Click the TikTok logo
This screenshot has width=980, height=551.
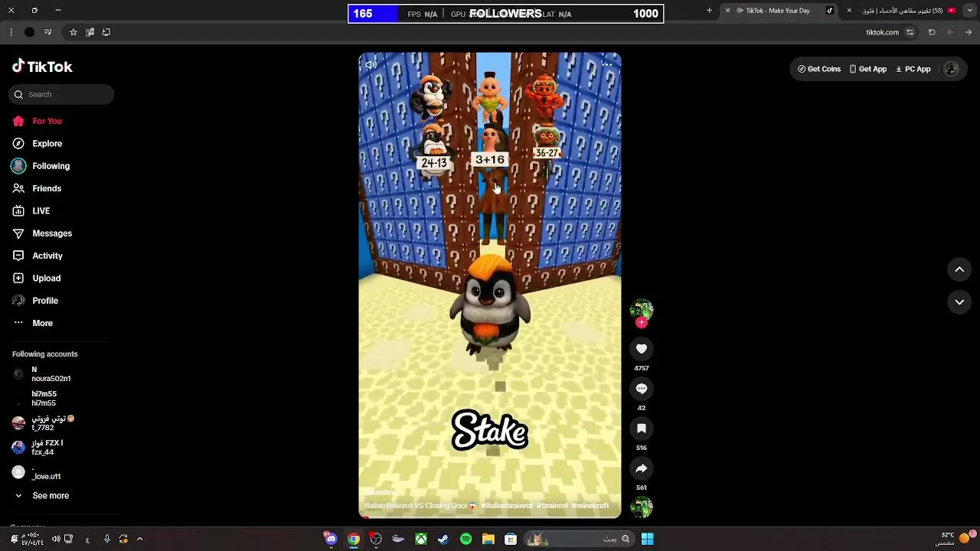coord(42,67)
